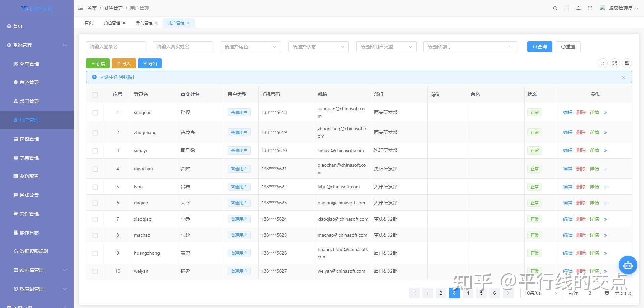The height and width of the screenshot is (308, 644).
Task: Refresh table with circular arrow icon
Action: click(602, 63)
